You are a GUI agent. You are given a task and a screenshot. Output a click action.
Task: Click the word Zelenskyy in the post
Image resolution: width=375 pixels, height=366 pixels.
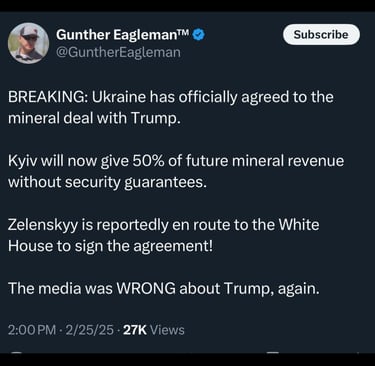43,225
